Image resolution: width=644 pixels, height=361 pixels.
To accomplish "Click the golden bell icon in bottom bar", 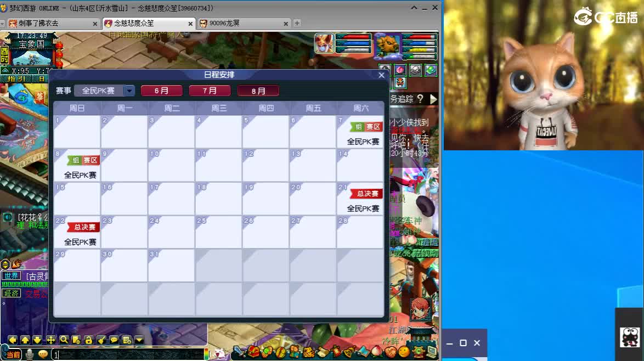I will [x=349, y=352].
